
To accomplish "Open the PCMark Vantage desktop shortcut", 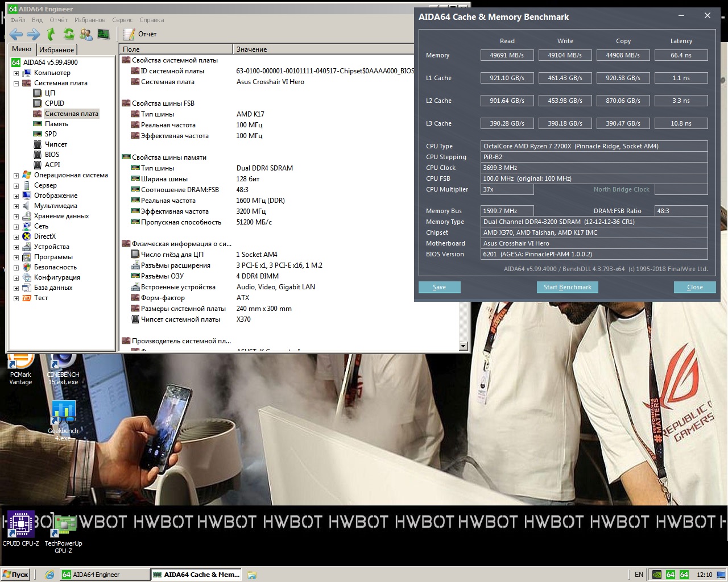I will (x=20, y=369).
